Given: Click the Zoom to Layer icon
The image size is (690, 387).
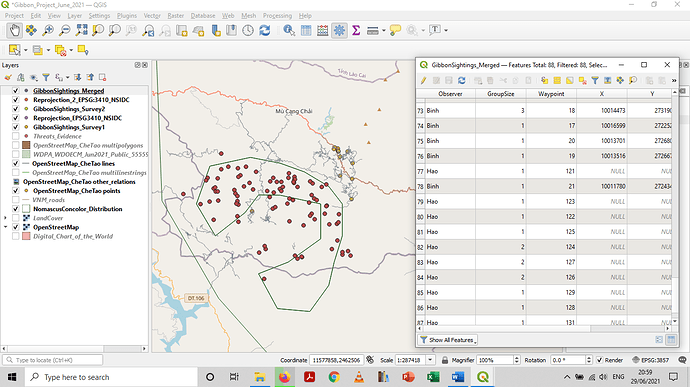Looking at the screenshot, I should click(115, 30).
